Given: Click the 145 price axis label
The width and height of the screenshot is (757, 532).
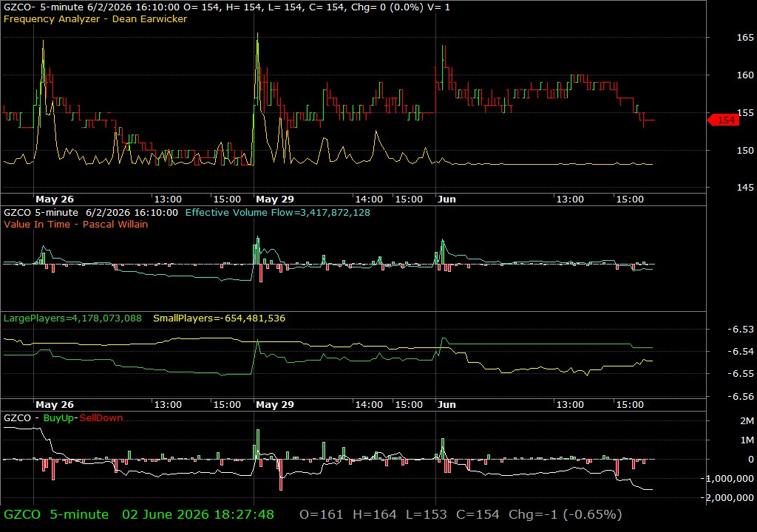Looking at the screenshot, I should click(745, 188).
